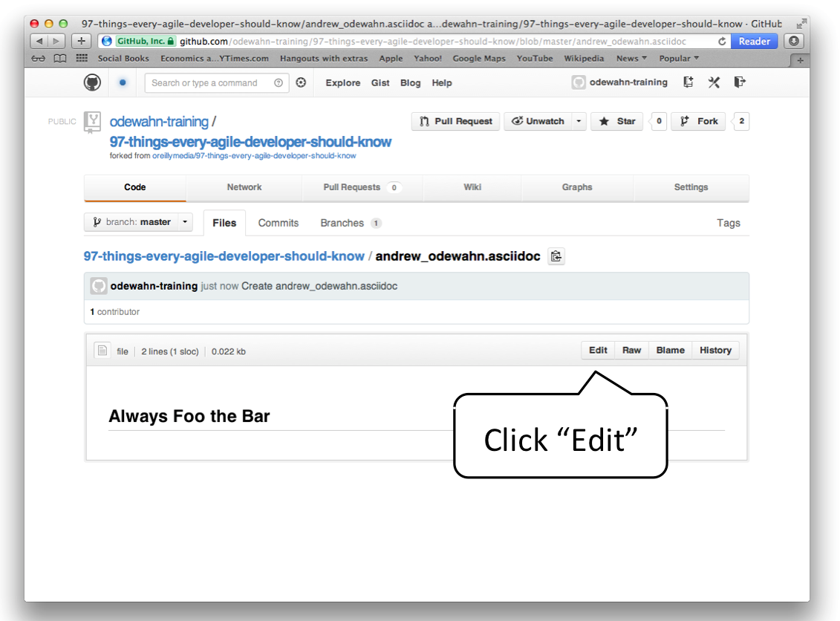Open Google Maps bookmark
Screen dimensions: 840x621
coord(479,59)
